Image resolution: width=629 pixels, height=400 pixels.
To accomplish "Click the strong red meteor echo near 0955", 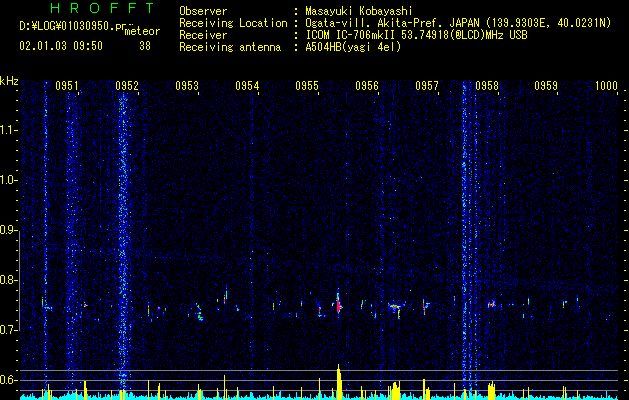I will click(339, 305).
